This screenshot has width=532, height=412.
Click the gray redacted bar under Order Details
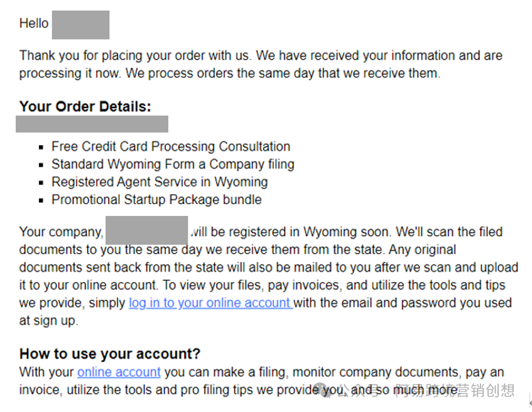coord(92,124)
